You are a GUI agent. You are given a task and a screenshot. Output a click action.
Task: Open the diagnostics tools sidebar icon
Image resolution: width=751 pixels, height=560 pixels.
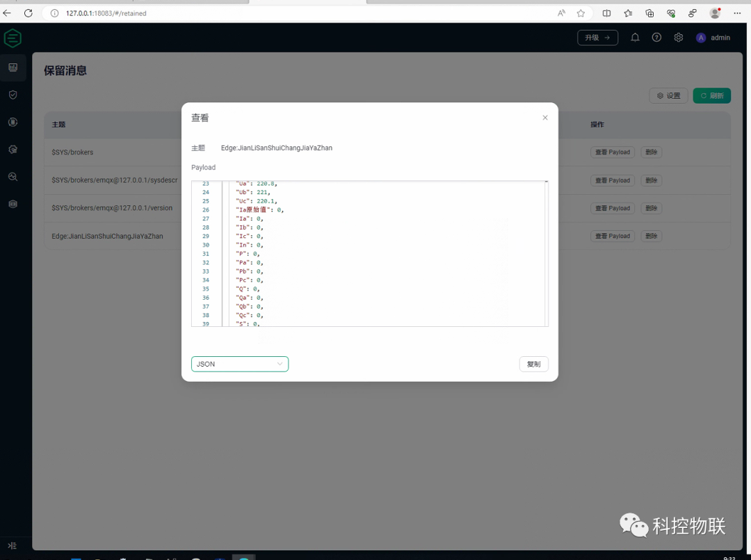point(13,177)
